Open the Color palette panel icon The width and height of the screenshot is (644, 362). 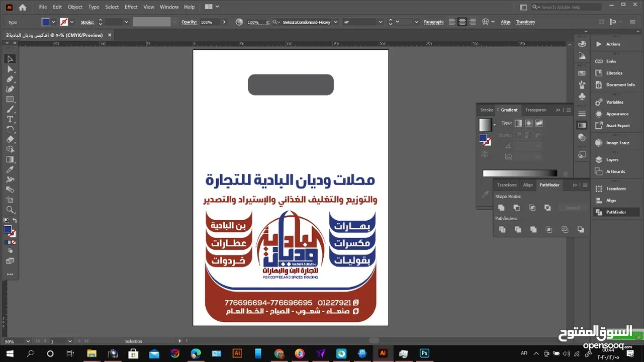[582, 44]
